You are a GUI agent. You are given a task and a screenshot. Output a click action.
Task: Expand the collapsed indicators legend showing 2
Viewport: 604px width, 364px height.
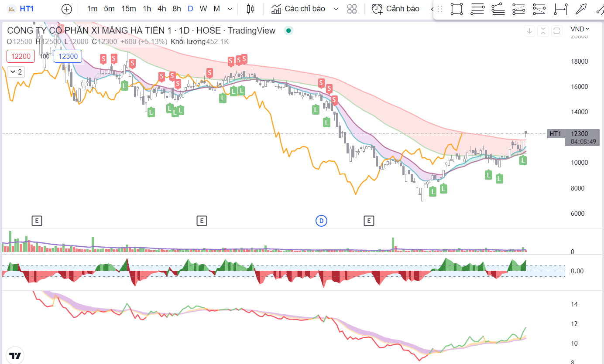point(16,72)
